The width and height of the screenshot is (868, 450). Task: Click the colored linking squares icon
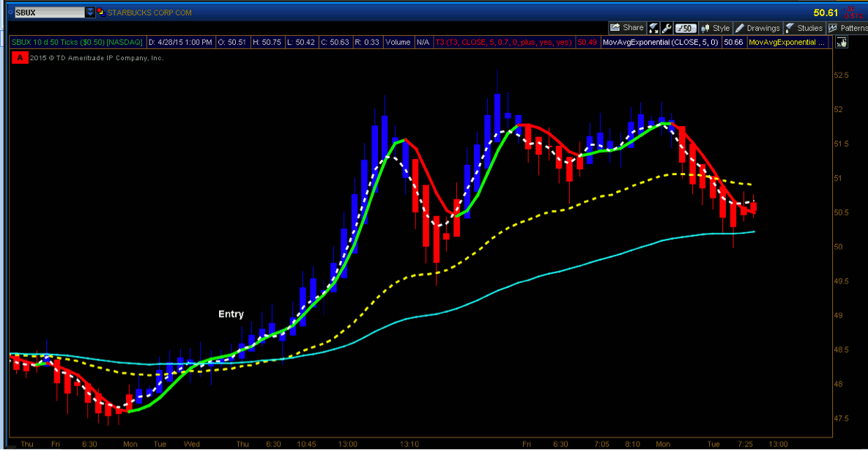coord(100,12)
